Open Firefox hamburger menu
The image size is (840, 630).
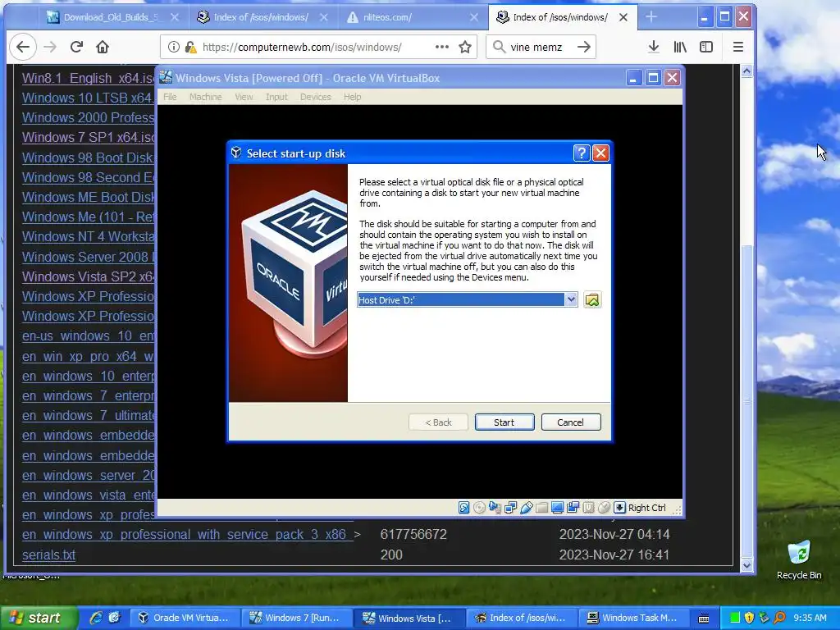738,47
